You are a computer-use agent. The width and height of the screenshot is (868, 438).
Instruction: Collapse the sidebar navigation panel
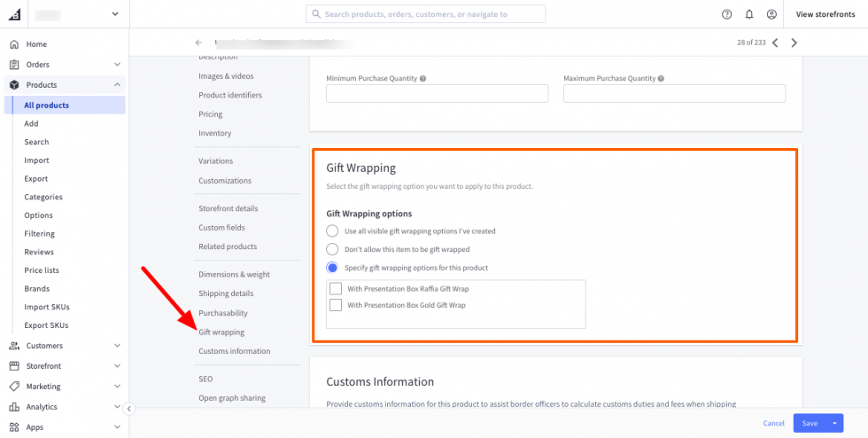pos(128,409)
